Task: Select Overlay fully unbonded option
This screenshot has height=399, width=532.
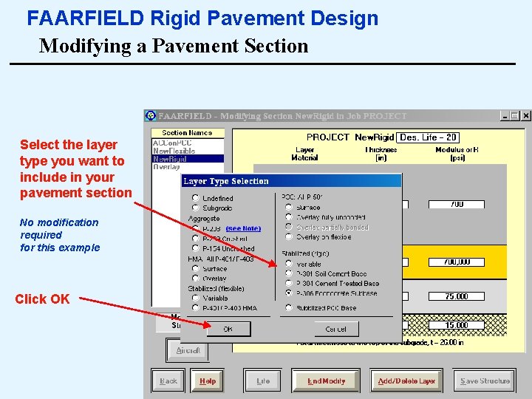Action: click(289, 216)
